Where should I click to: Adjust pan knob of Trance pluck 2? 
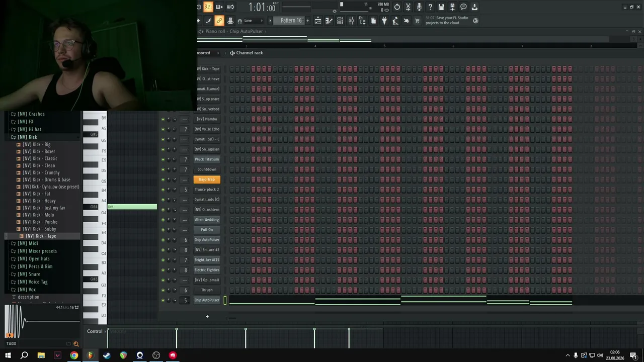tap(169, 190)
